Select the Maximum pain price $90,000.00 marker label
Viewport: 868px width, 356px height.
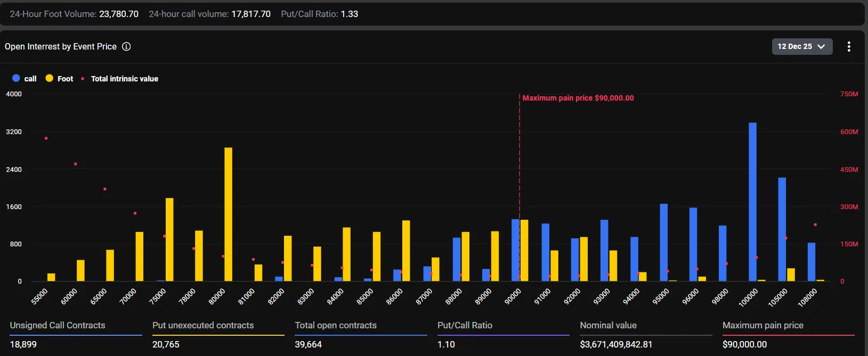click(x=578, y=98)
